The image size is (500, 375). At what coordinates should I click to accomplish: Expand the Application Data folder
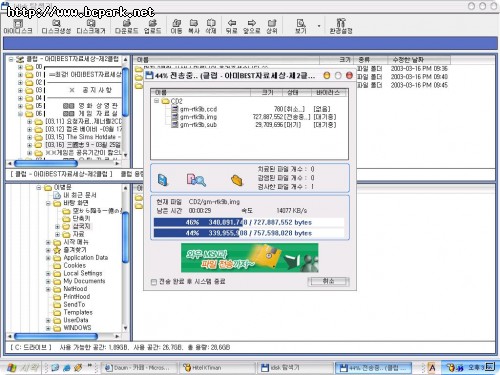click(x=48, y=258)
